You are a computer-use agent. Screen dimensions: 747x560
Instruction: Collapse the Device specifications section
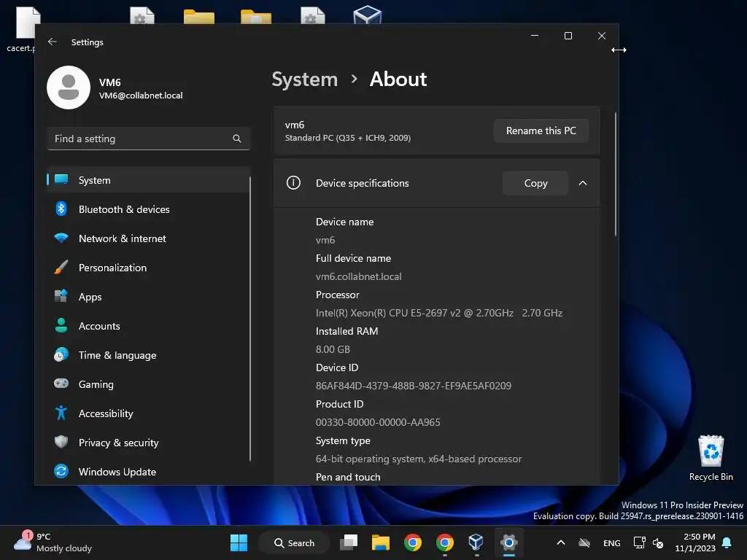pyautogui.click(x=583, y=183)
